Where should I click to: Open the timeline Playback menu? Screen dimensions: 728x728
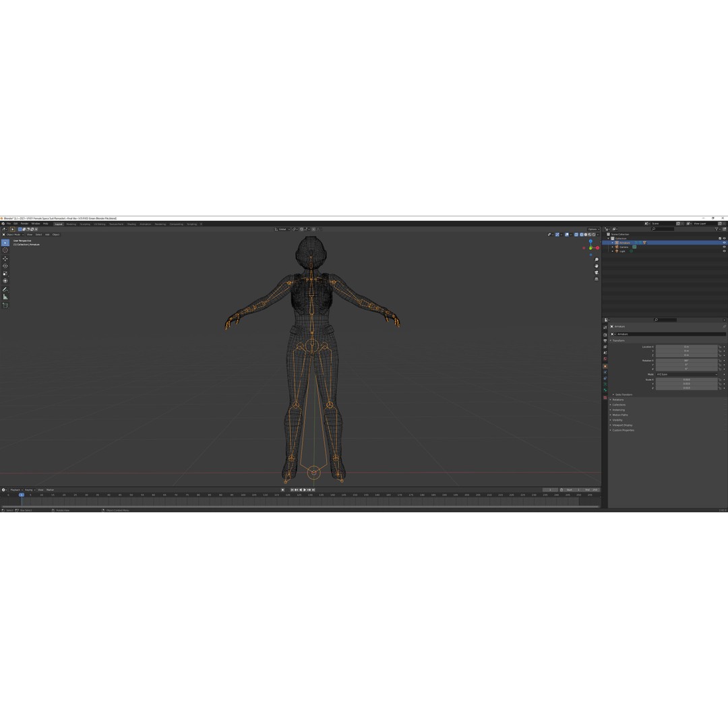16,490
